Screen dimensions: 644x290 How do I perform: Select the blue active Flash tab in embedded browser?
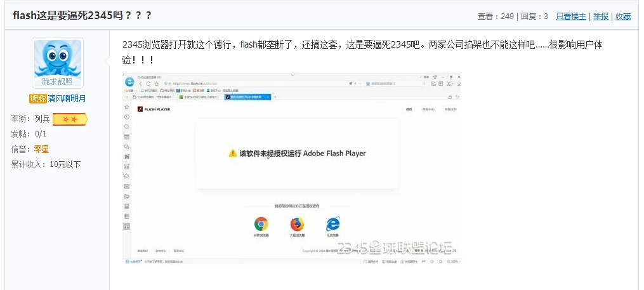click(x=247, y=97)
